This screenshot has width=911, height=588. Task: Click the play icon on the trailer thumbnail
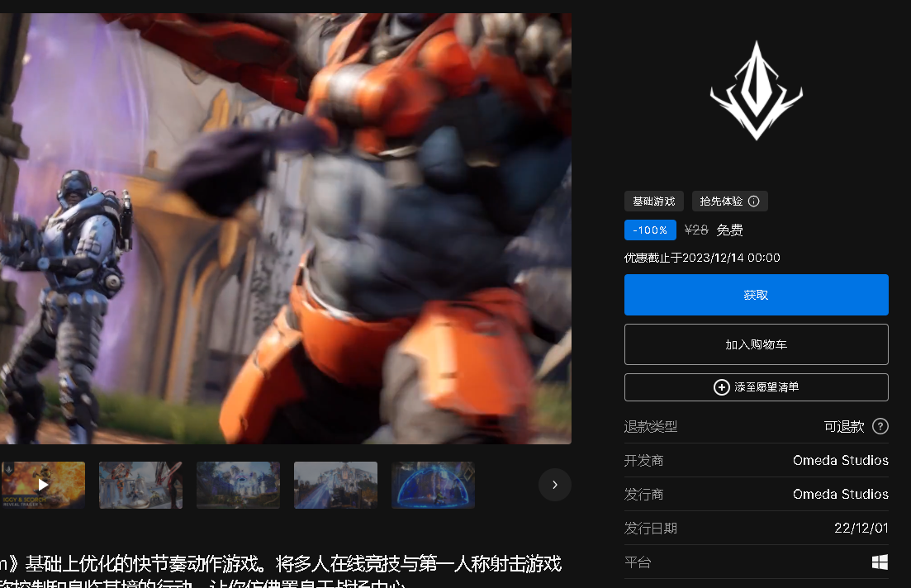click(43, 485)
